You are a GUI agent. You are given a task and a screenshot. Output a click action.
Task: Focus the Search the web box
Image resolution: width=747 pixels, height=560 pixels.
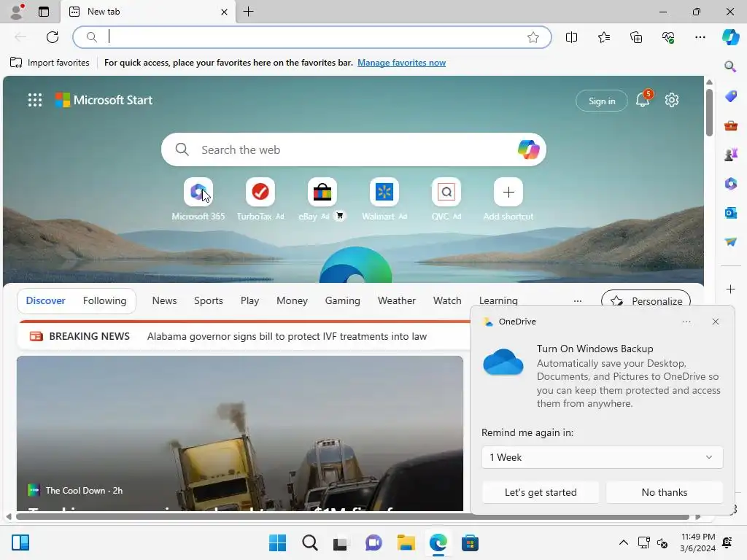[x=354, y=149]
